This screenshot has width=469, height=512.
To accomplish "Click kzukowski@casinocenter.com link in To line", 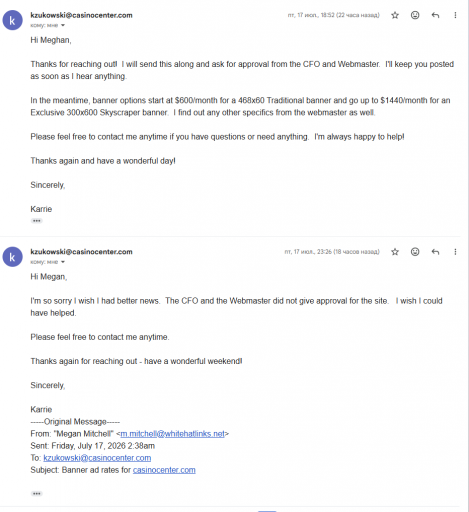I will tap(97, 458).
